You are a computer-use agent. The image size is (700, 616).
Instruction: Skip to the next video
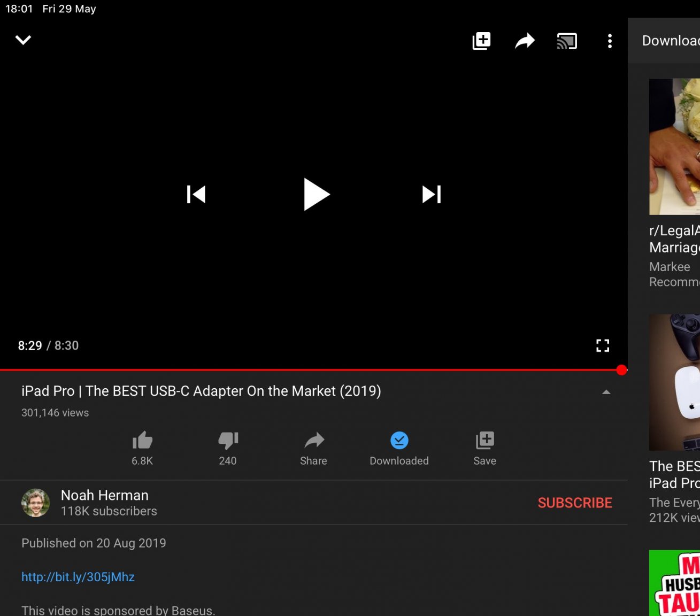tap(431, 194)
